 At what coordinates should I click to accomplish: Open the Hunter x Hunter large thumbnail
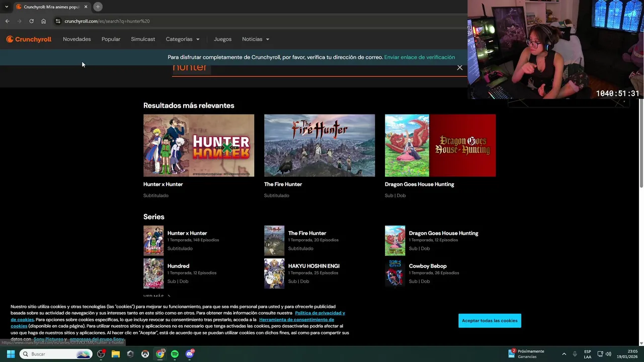point(199,145)
